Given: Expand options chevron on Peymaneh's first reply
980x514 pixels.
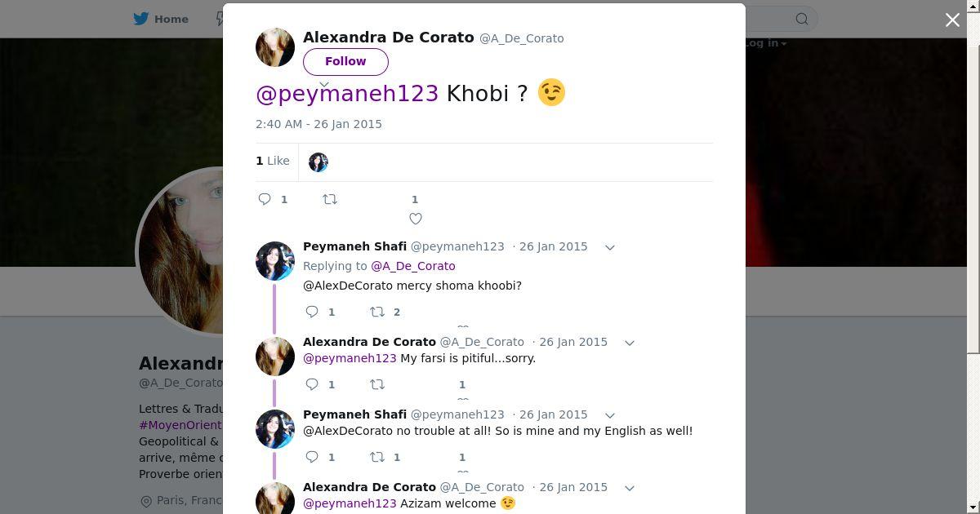Looking at the screenshot, I should tap(609, 247).
